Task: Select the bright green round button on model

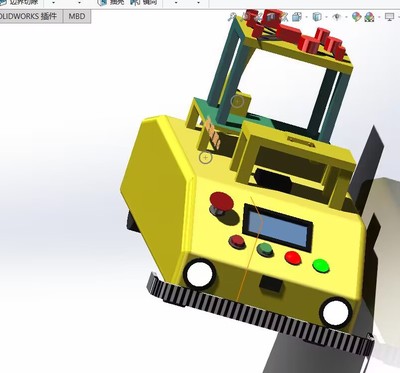Action: pos(321,266)
